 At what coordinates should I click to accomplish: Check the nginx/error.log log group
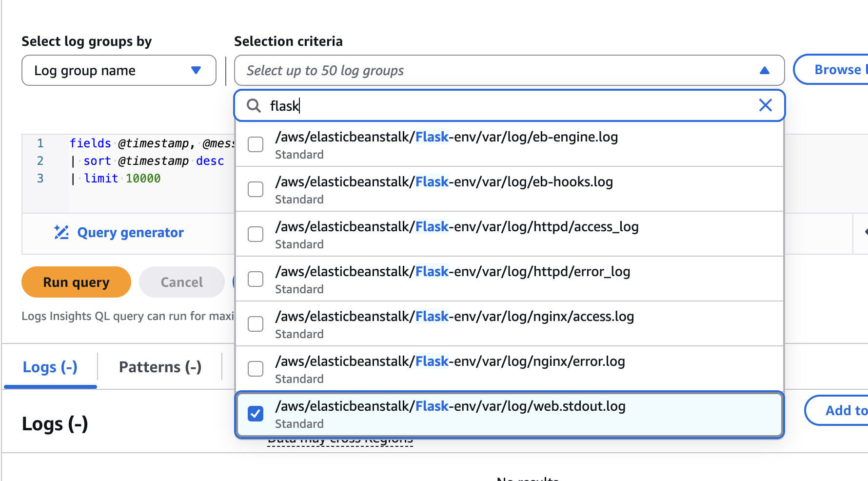tap(256, 369)
